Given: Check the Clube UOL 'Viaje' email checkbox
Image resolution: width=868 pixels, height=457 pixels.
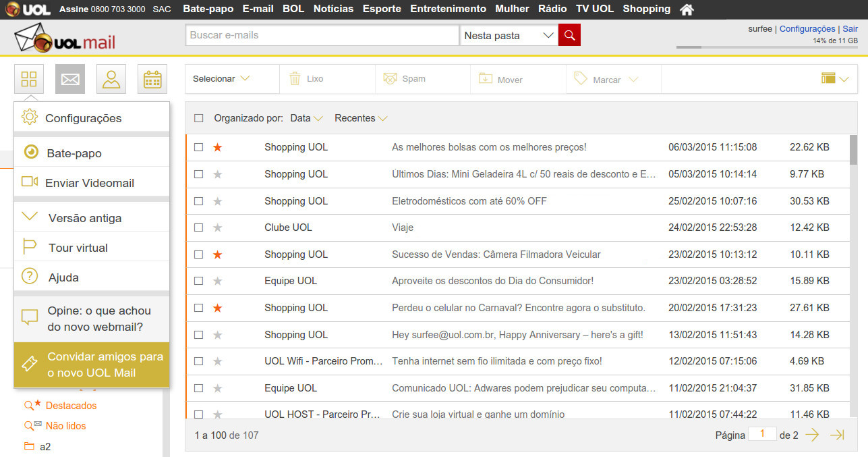Looking at the screenshot, I should (198, 227).
